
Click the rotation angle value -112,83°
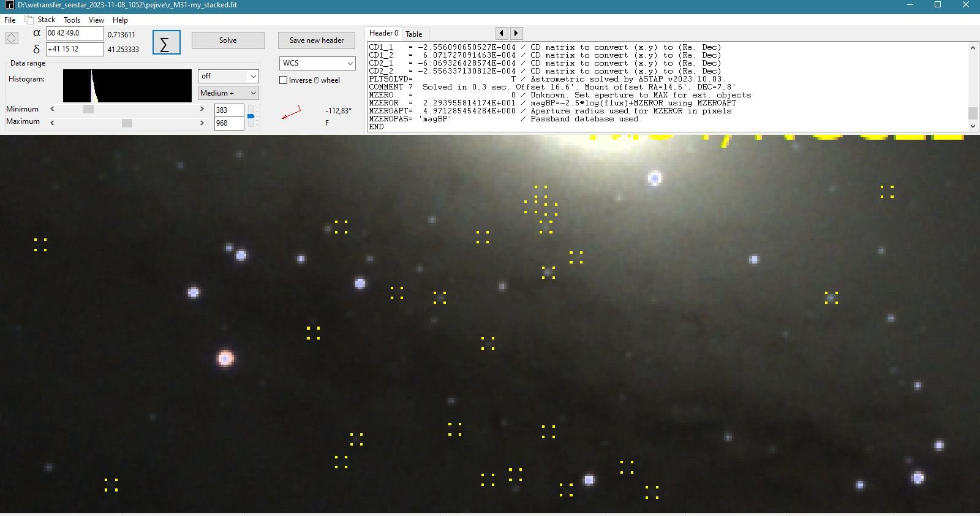point(338,111)
